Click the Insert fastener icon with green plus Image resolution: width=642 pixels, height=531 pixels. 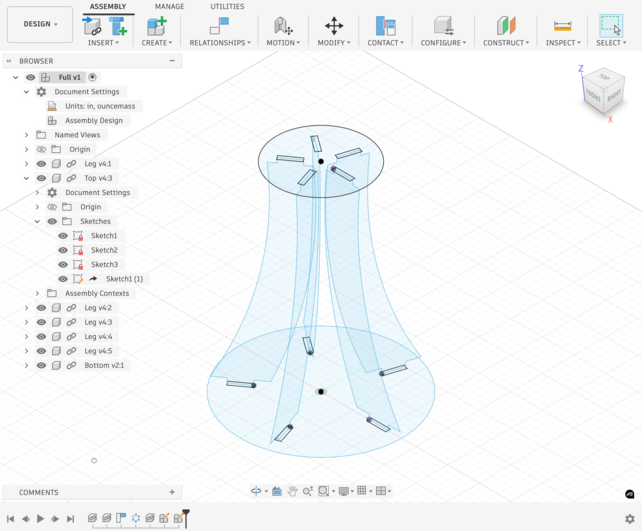pyautogui.click(x=118, y=26)
